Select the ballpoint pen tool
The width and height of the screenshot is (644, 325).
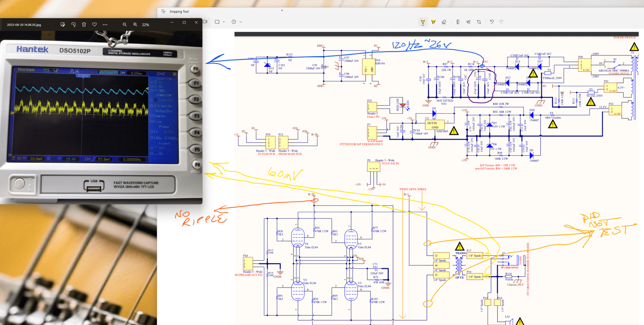click(x=423, y=22)
